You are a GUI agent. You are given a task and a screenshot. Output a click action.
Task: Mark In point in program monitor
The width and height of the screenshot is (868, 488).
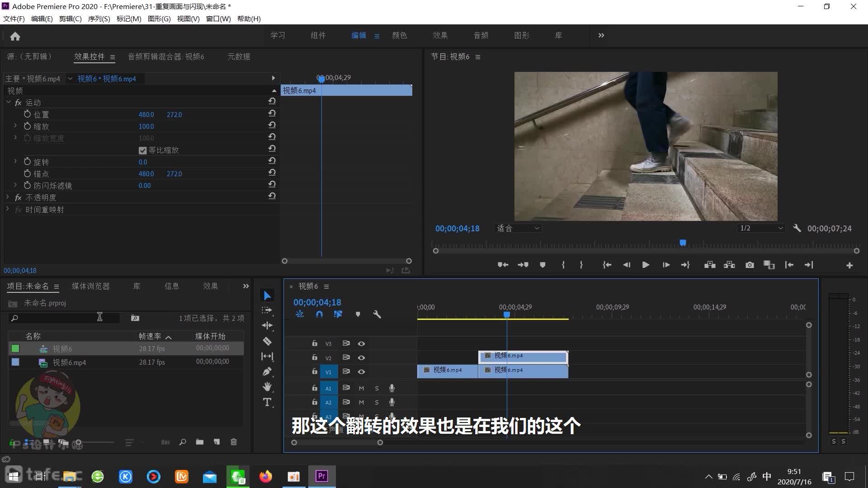tap(563, 265)
